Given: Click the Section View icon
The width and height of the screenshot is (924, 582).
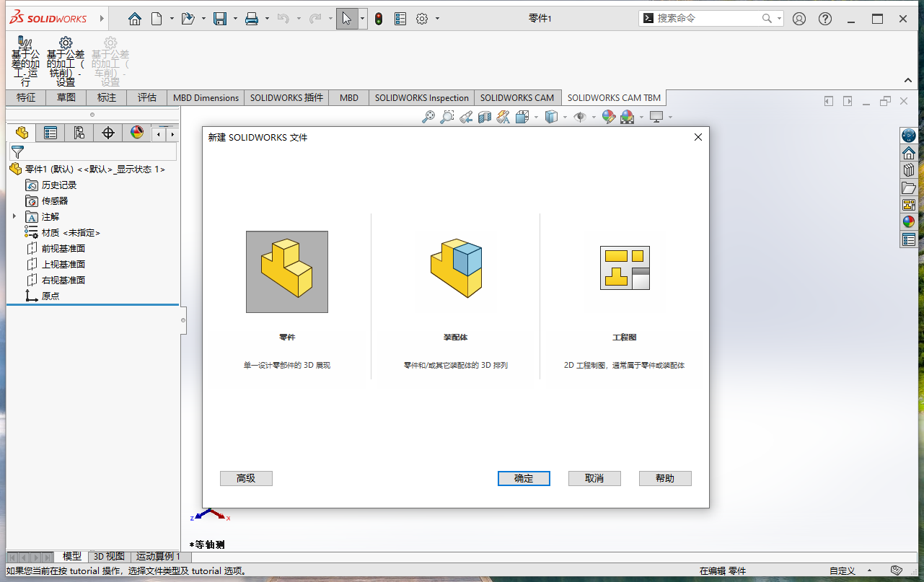Looking at the screenshot, I should (485, 117).
